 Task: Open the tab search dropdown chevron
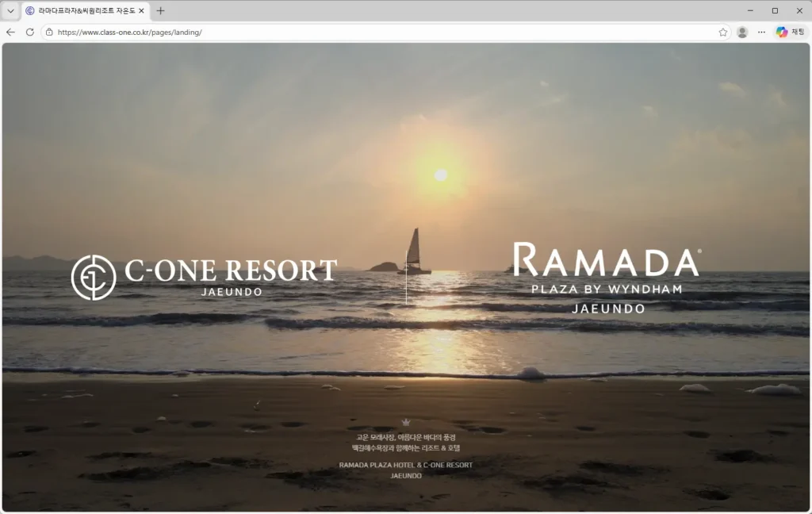10,11
